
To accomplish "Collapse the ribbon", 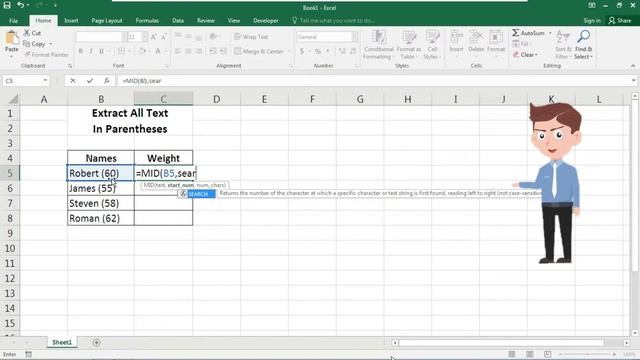I will click(x=633, y=66).
